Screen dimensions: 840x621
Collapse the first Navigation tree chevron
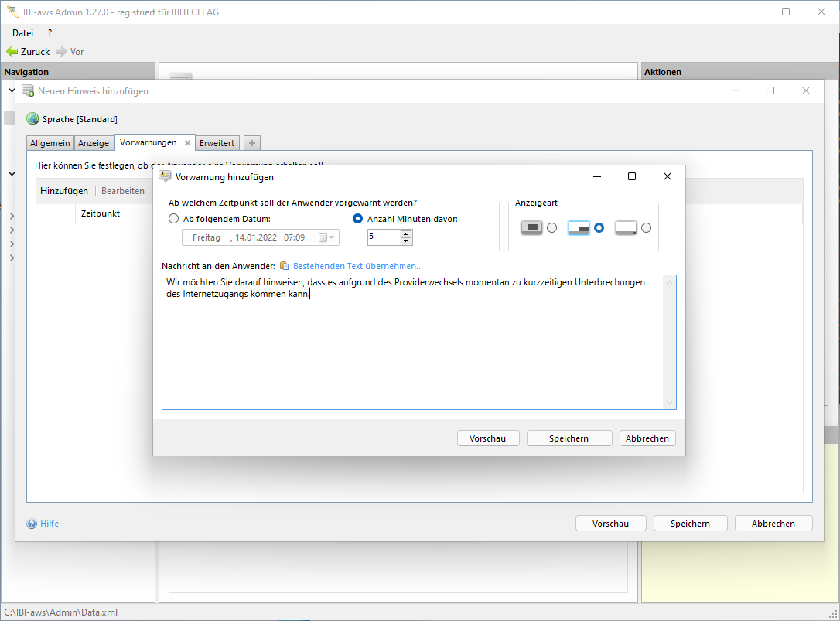12,90
